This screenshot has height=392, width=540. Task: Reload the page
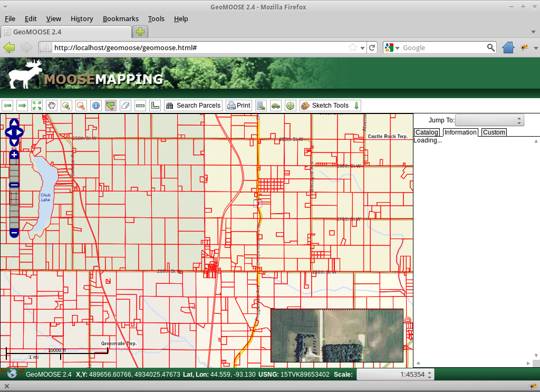point(372,47)
